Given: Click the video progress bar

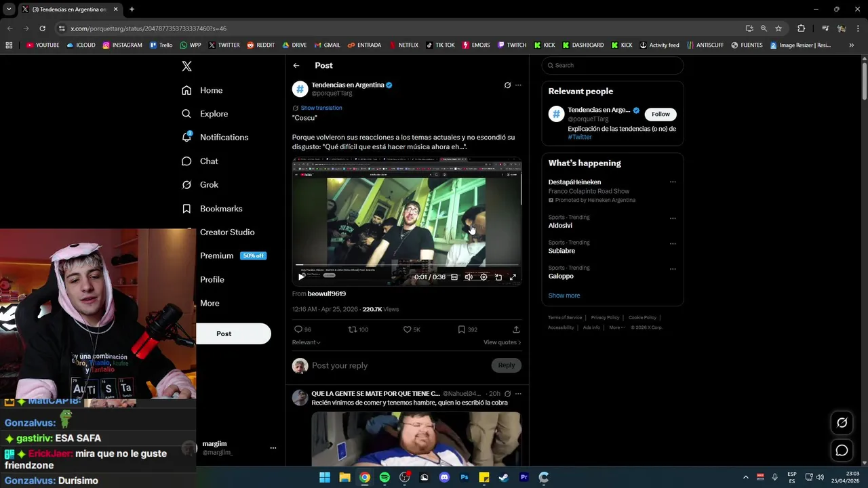Looking at the screenshot, I should [407, 265].
